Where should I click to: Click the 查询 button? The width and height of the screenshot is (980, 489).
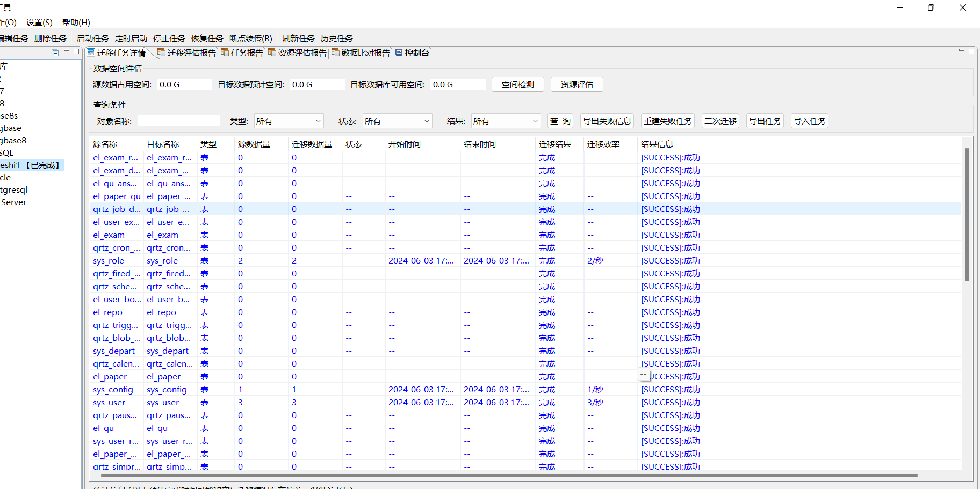coord(560,121)
